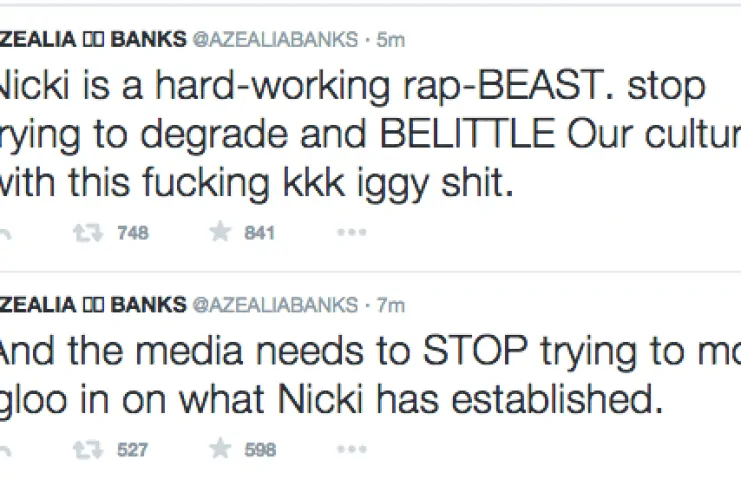Favorite the tweet with 841 stars
741x486 pixels.
click(219, 234)
